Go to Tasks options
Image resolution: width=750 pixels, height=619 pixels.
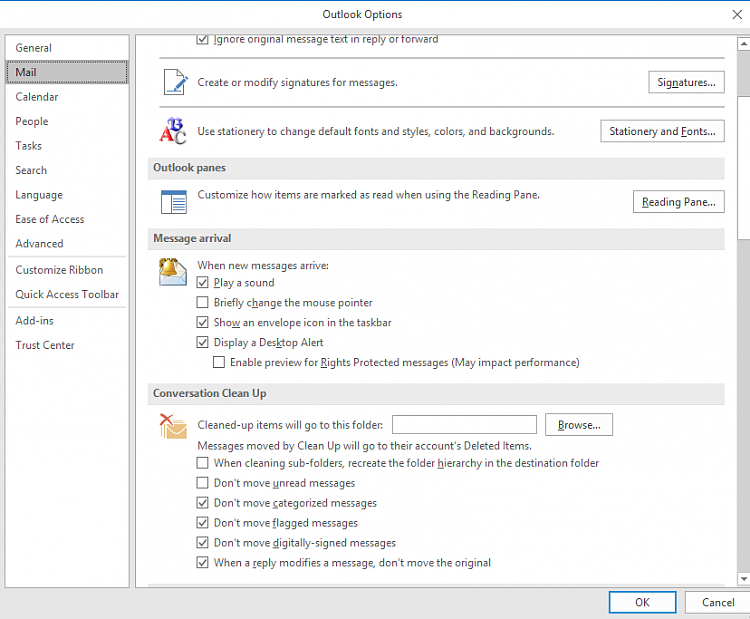coord(67,146)
